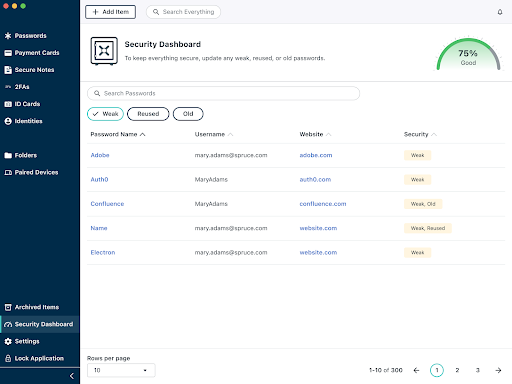The height and width of the screenshot is (384, 512).
Task: Visit adobe.com website link
Action: [316, 155]
